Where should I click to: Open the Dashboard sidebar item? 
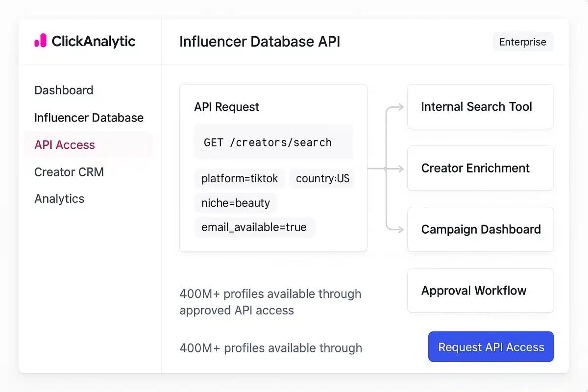(64, 90)
